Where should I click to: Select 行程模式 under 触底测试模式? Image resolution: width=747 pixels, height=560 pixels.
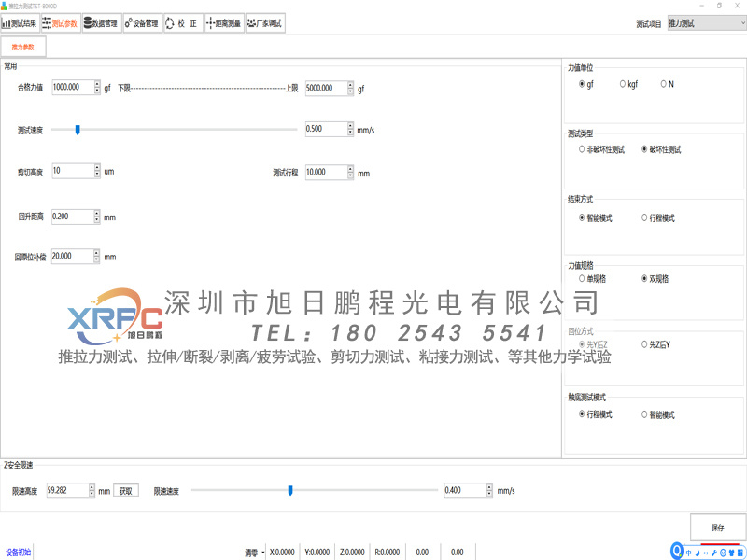click(595, 414)
